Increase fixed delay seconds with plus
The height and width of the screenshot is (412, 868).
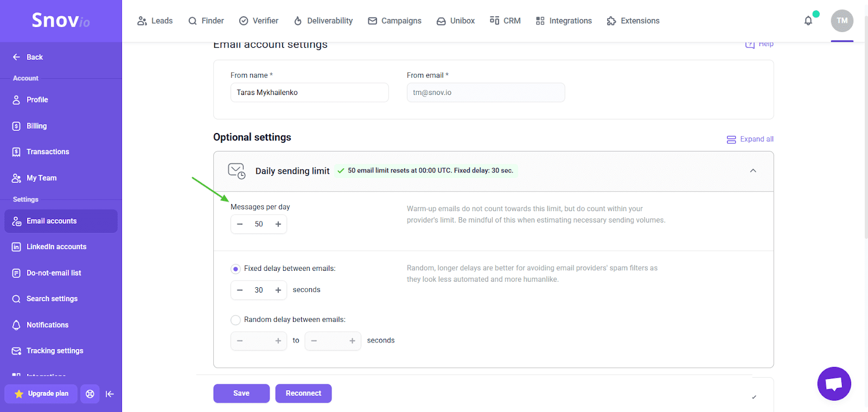[x=278, y=290]
